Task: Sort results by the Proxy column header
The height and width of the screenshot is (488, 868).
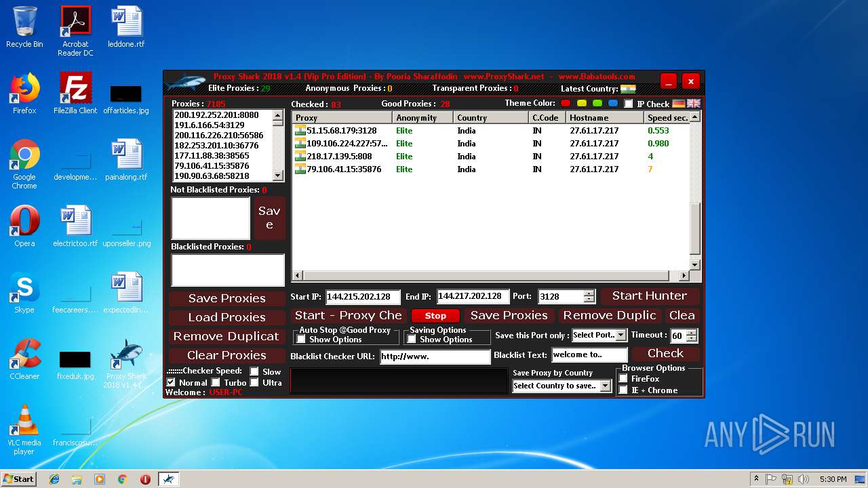Action: [x=342, y=118]
